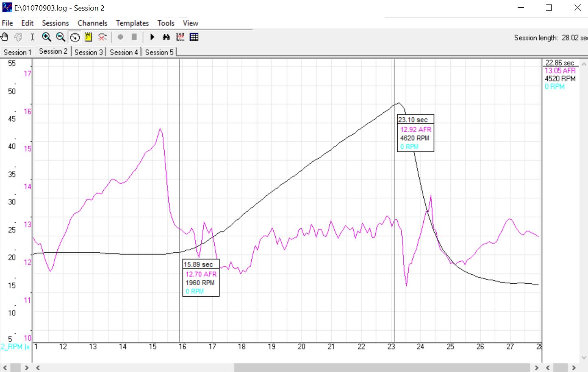The image size is (588, 372).
Task: Click the gray stop square button
Action: tap(134, 37)
